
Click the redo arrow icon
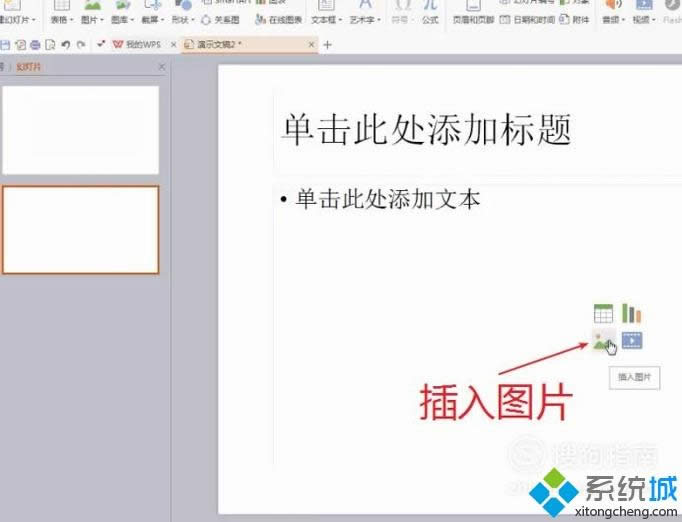(x=81, y=45)
